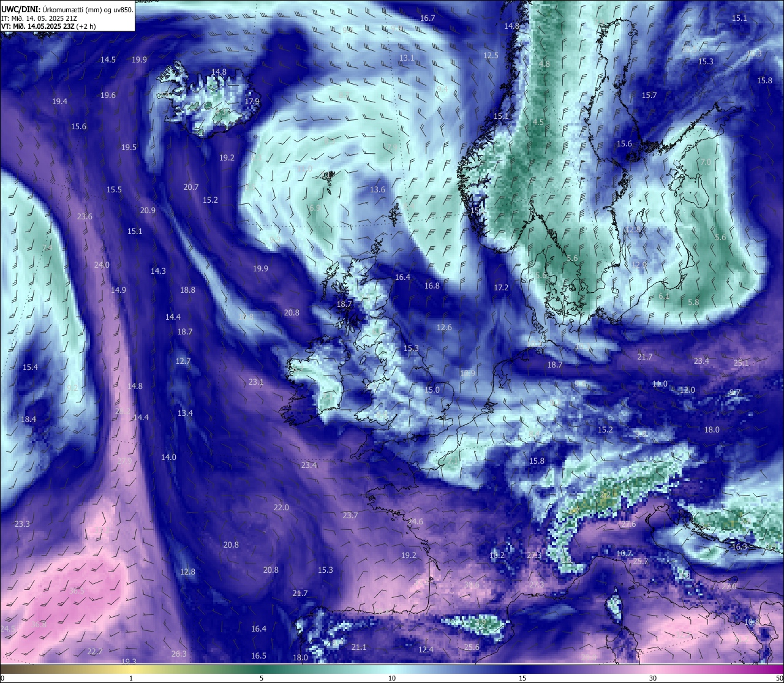Click the 13.6 value label

pyautogui.click(x=377, y=189)
